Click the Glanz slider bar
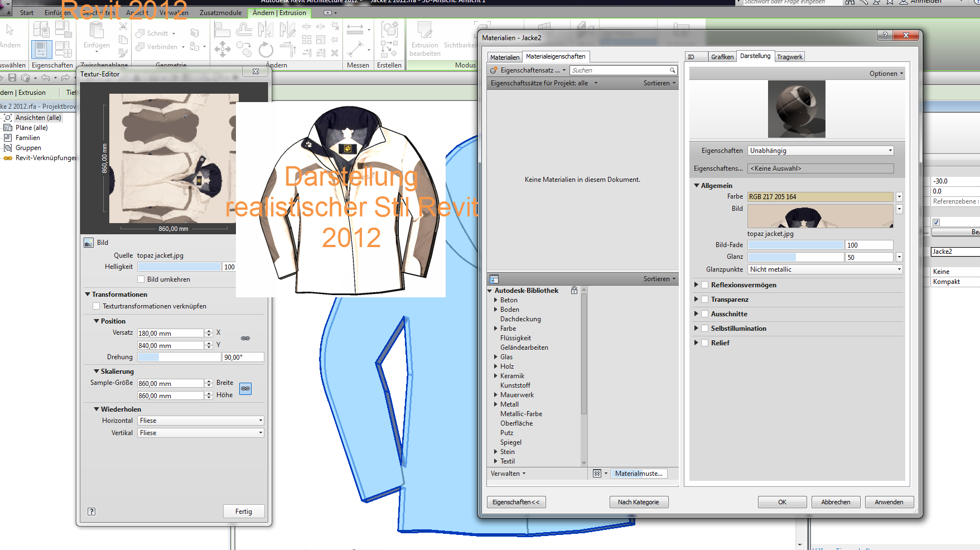This screenshot has width=980, height=550. point(795,257)
